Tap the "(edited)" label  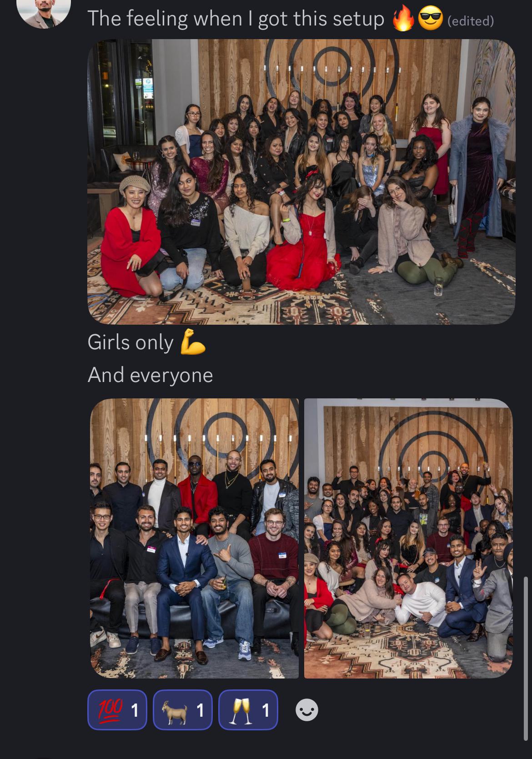click(x=471, y=21)
